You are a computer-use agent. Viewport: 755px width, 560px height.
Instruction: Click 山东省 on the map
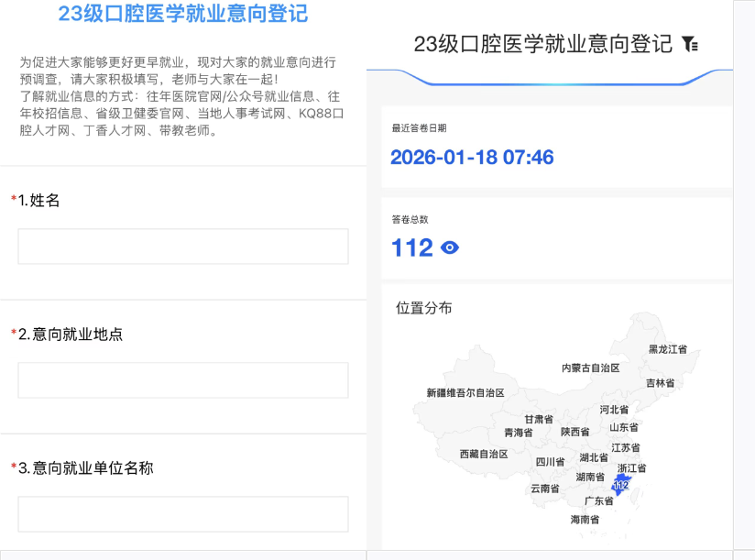624,427
